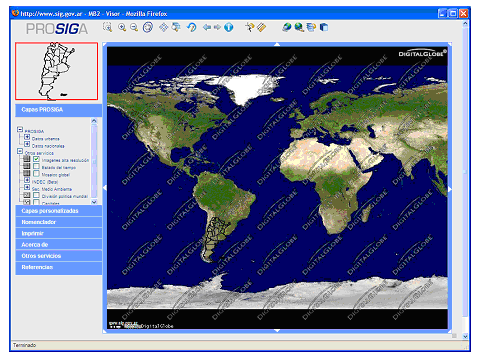Image resolution: width=480 pixels, height=360 pixels.
Task: Open the Referencias panel
Action: [58, 268]
